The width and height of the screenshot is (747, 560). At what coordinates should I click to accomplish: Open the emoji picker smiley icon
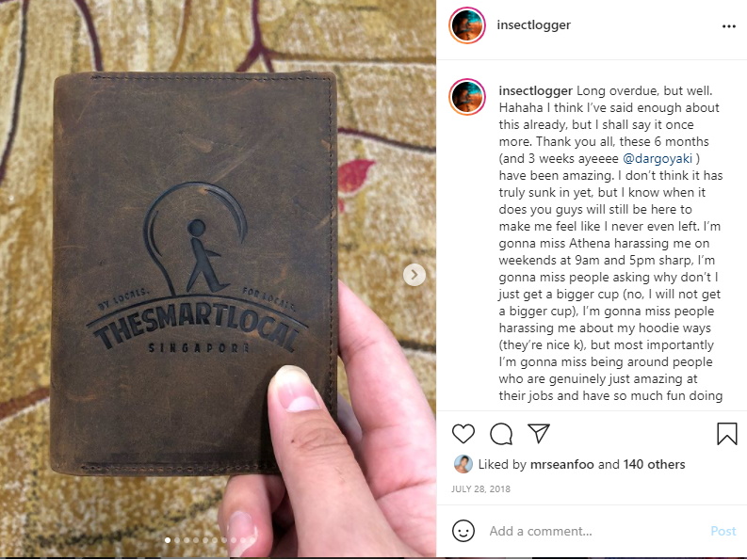463,531
